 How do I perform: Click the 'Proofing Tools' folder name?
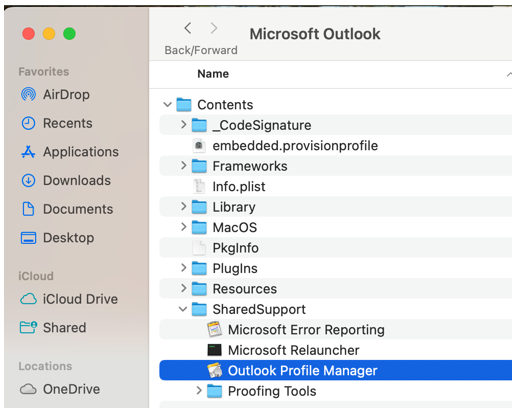(x=272, y=391)
